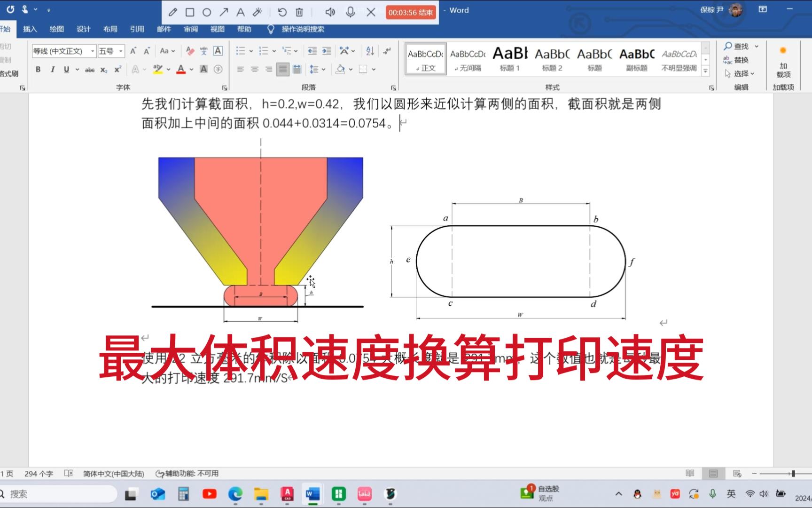This screenshot has width=812, height=508.
Task: Select the arrow annotation tool
Action: tap(223, 12)
